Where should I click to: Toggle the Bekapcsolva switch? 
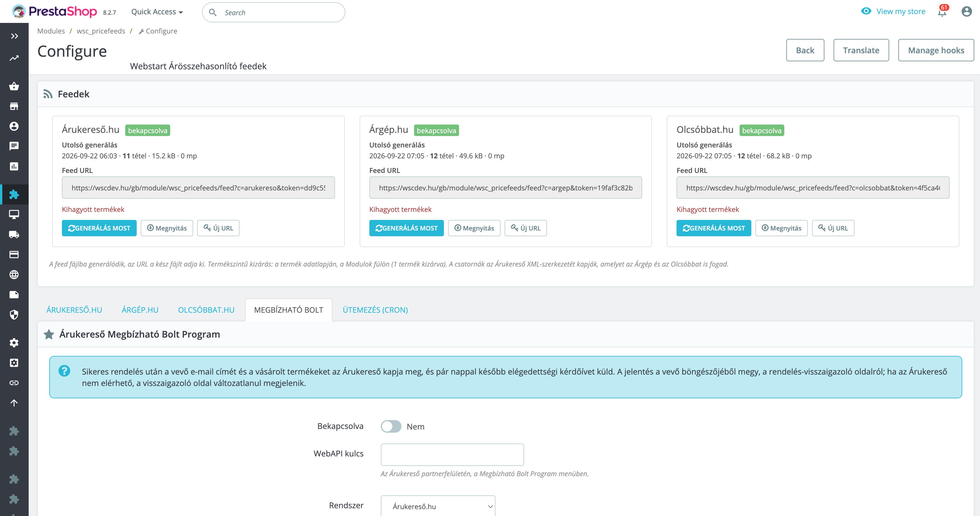(x=391, y=426)
